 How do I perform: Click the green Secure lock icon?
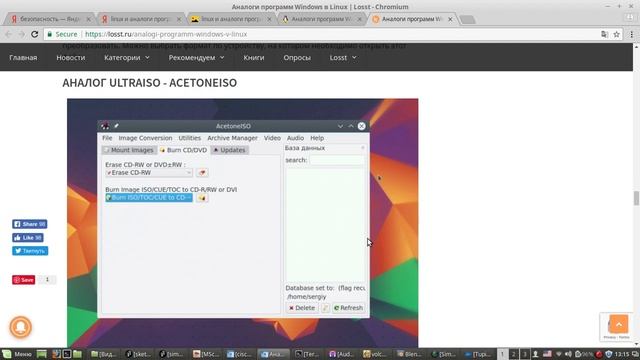49,34
